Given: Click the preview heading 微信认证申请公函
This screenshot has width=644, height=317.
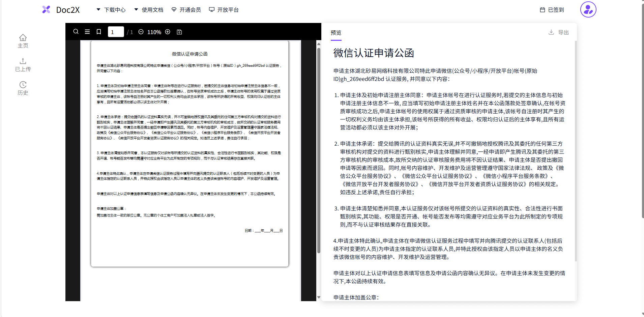Looking at the screenshot, I should click(x=374, y=53).
